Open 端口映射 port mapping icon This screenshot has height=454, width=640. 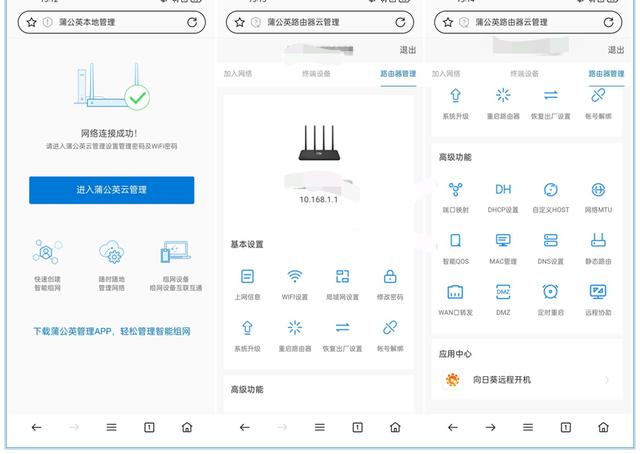456,189
